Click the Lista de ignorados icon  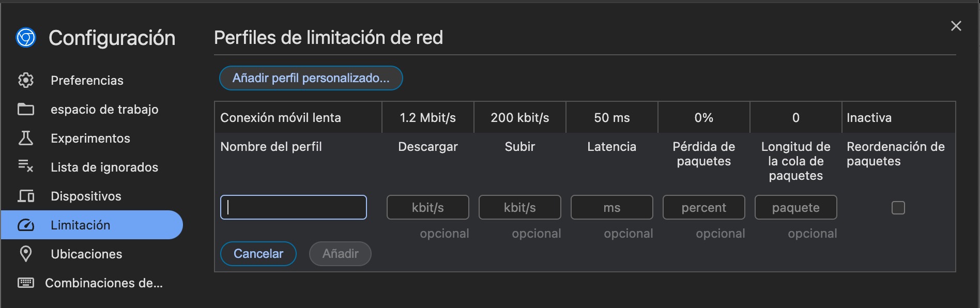pos(26,166)
